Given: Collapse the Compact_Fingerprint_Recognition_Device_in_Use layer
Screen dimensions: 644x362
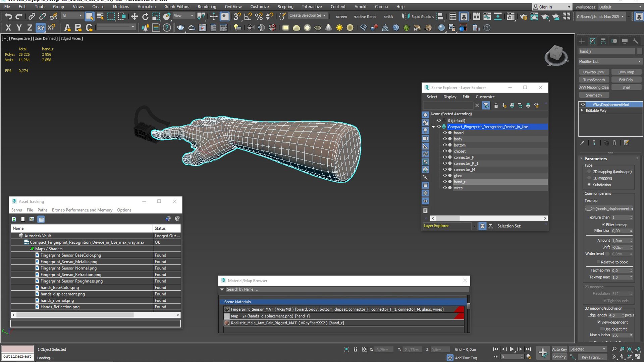Looking at the screenshot, I should tap(433, 127).
